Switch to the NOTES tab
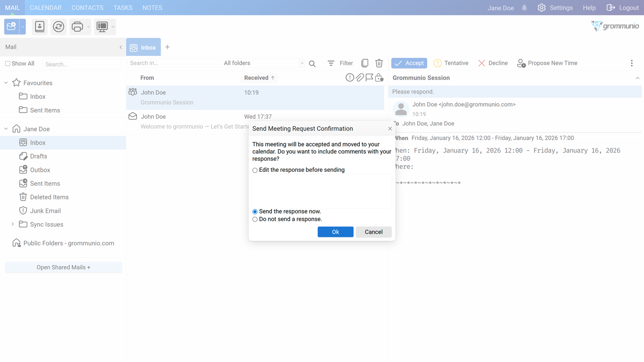The height and width of the screenshot is (362, 644). 152,8
